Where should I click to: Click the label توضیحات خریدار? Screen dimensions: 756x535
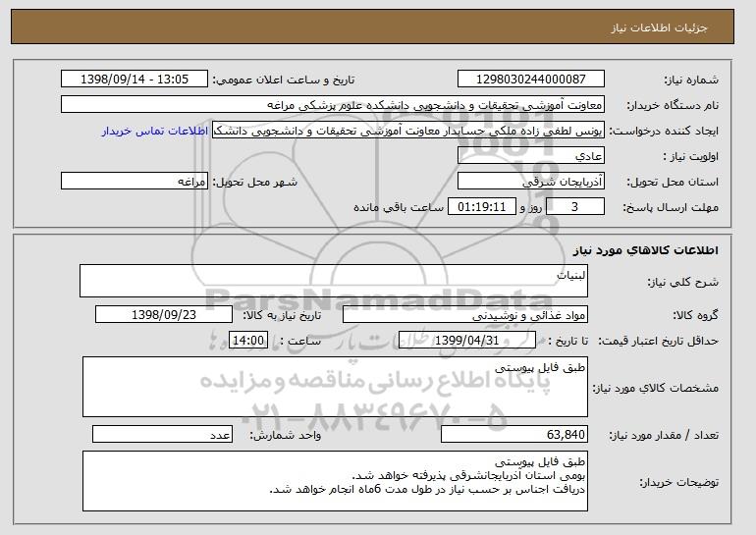click(678, 482)
